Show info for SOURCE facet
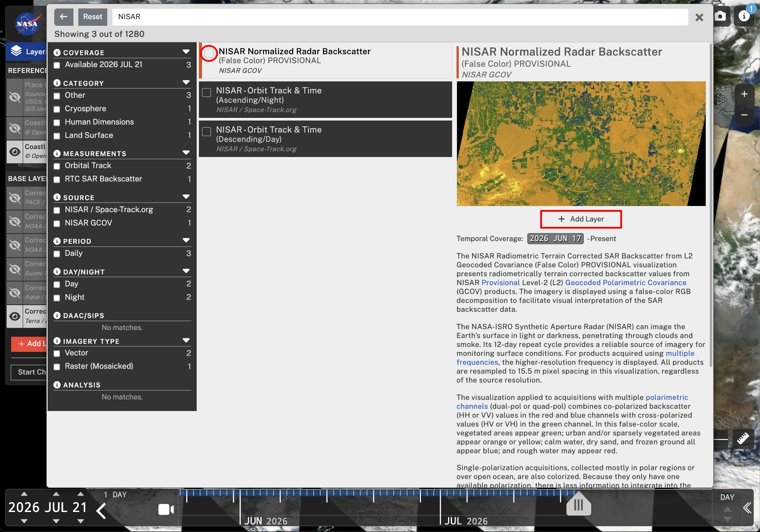The image size is (760, 532). click(57, 197)
